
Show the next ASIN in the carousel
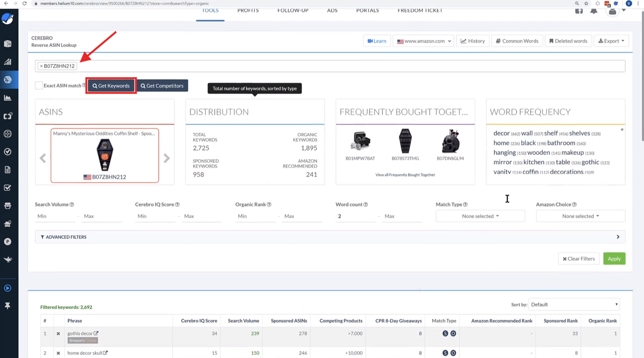tap(167, 158)
